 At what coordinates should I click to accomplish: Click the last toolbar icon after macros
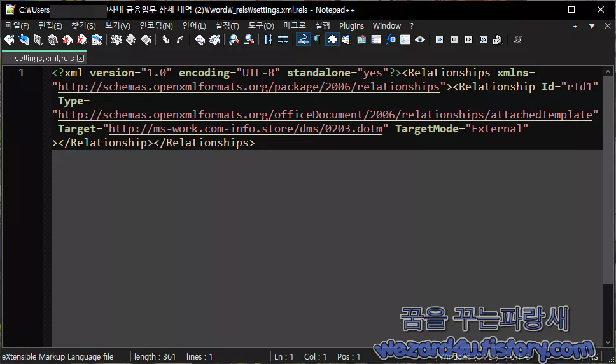click(x=518, y=39)
